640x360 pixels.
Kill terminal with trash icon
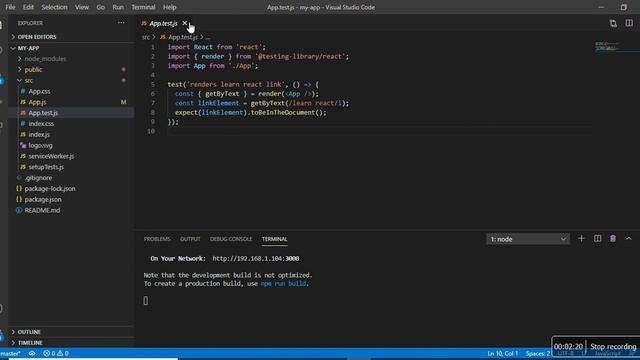[613, 238]
